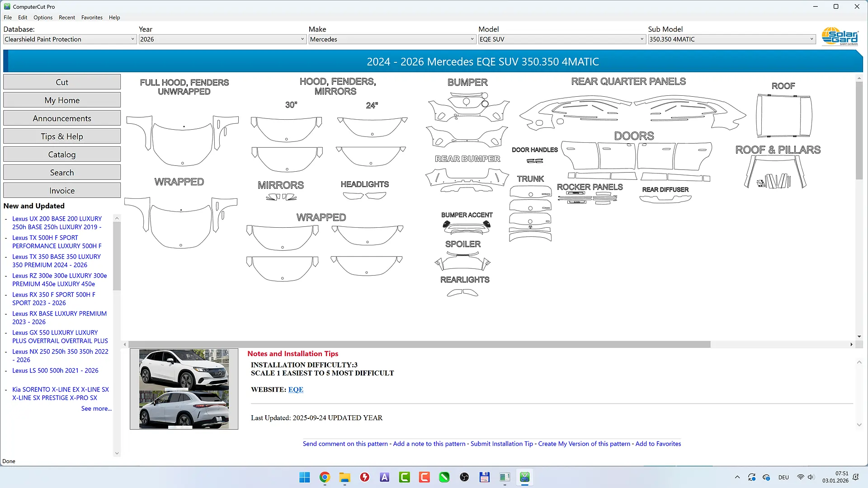Open the blue floppy disk taskbar app

click(485, 477)
